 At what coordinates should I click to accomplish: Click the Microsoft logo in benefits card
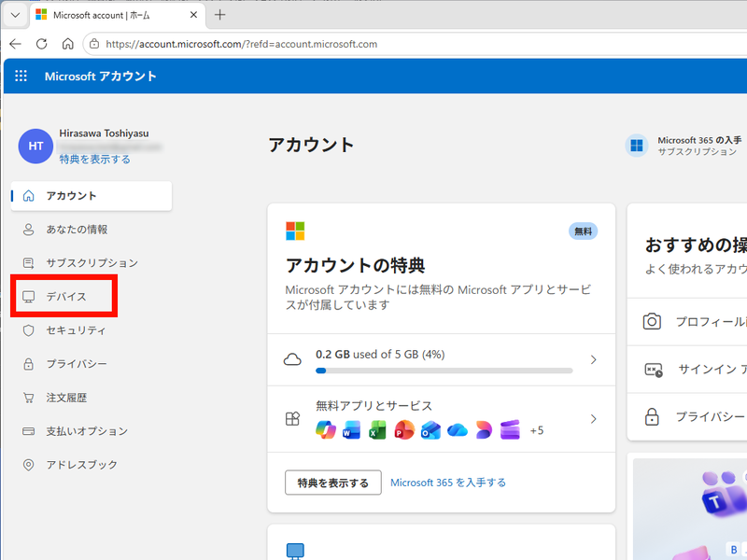click(x=295, y=231)
